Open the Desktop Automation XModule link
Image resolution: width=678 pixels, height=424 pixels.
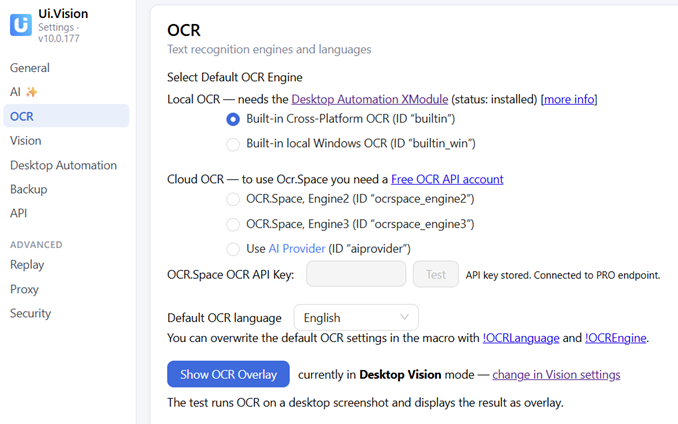(x=370, y=99)
